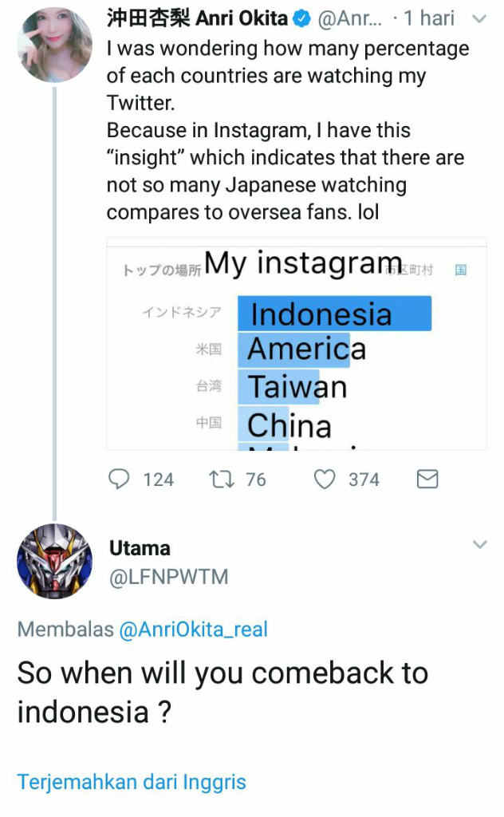
Task: Open the Utama display name
Action: 140,548
